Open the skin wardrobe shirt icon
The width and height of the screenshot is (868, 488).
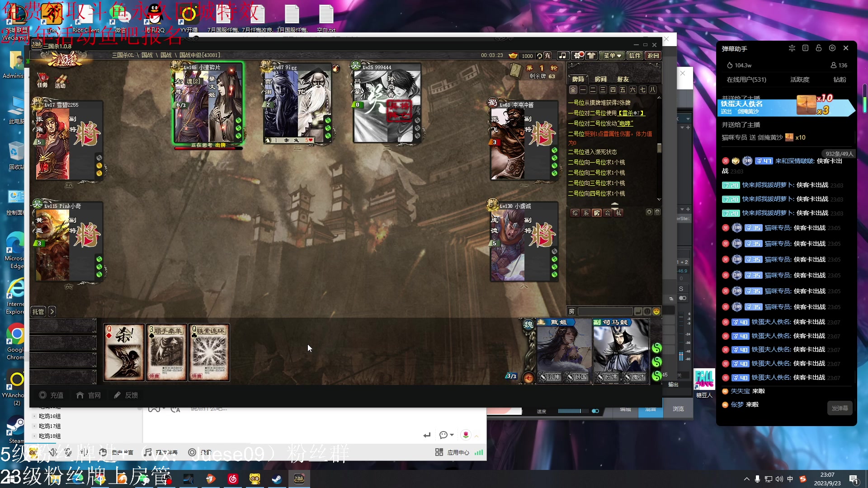pos(591,56)
